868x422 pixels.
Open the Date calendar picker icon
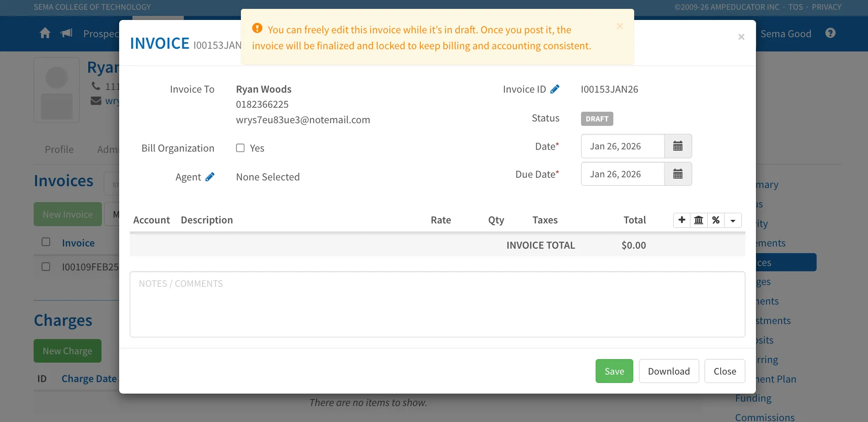pos(678,146)
